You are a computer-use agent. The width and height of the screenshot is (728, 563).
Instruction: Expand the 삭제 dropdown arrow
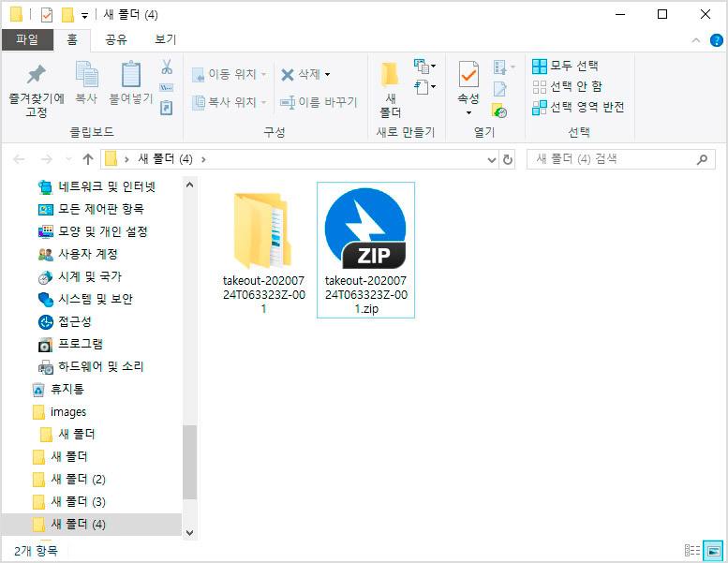tap(327, 74)
